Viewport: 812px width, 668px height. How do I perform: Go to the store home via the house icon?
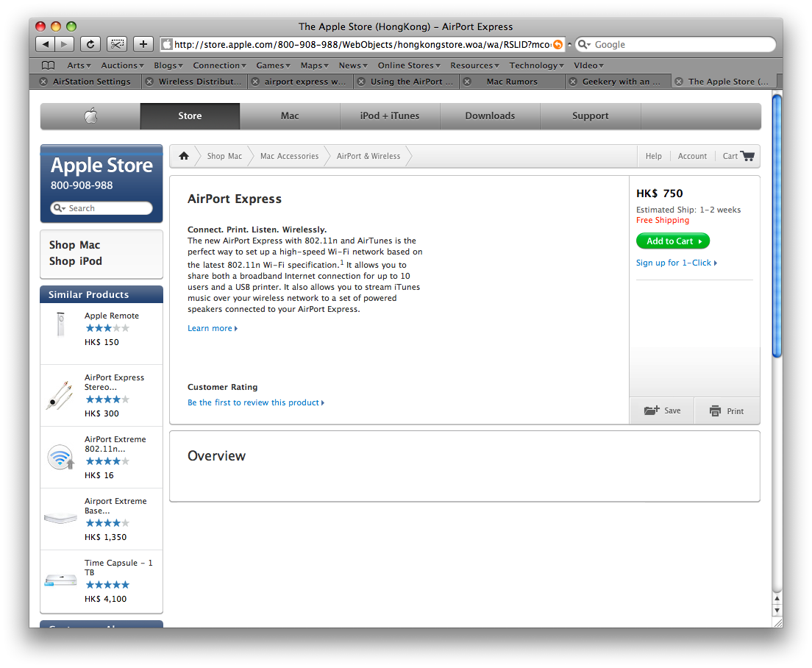tap(184, 156)
